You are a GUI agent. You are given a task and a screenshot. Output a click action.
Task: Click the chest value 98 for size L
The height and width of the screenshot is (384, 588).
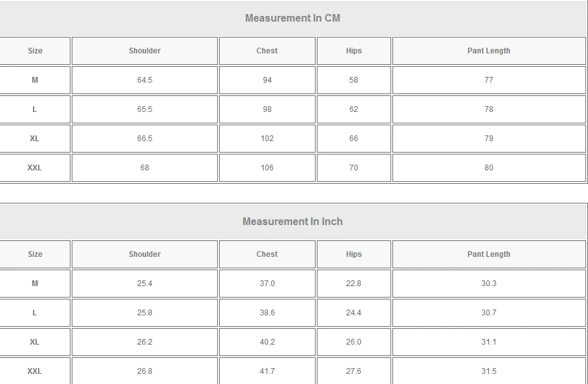pos(267,109)
